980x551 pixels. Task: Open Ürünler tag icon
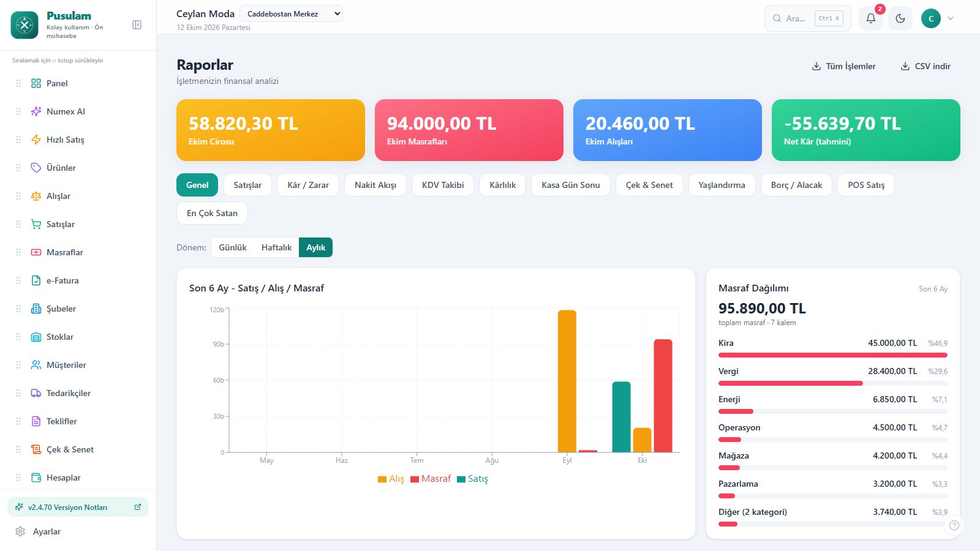click(36, 168)
